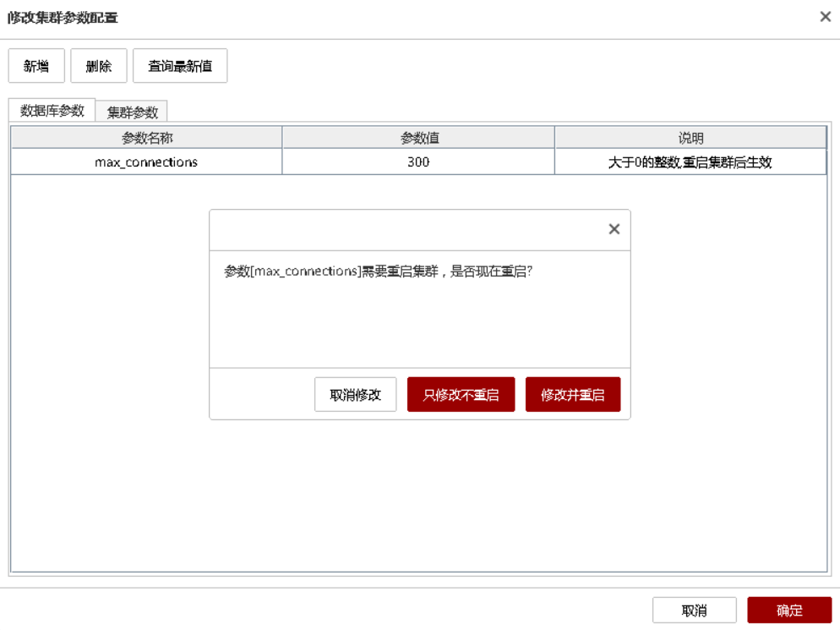Screen dimensions: 840x630
Task: Confirm with 修改并重启 button
Action: pyautogui.click(x=573, y=395)
